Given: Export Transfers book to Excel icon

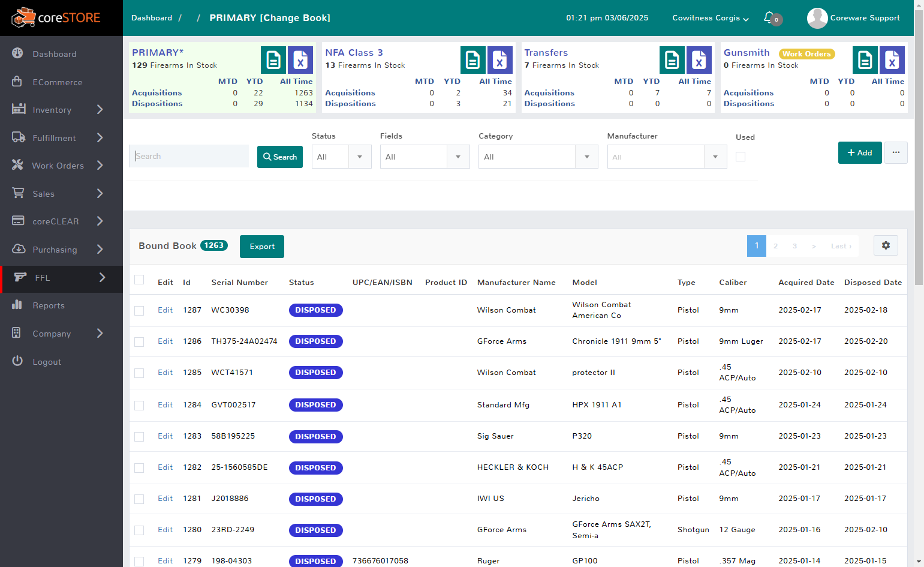Looking at the screenshot, I should [x=699, y=60].
